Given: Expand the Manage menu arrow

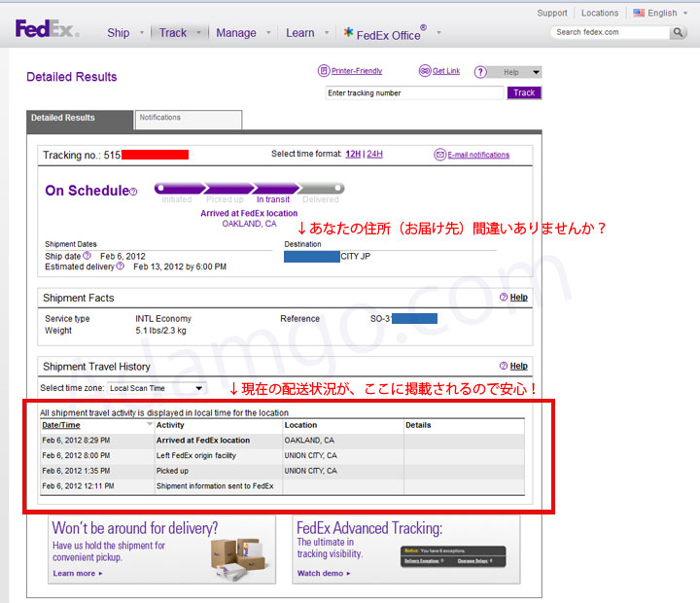Looking at the screenshot, I should pos(268,33).
